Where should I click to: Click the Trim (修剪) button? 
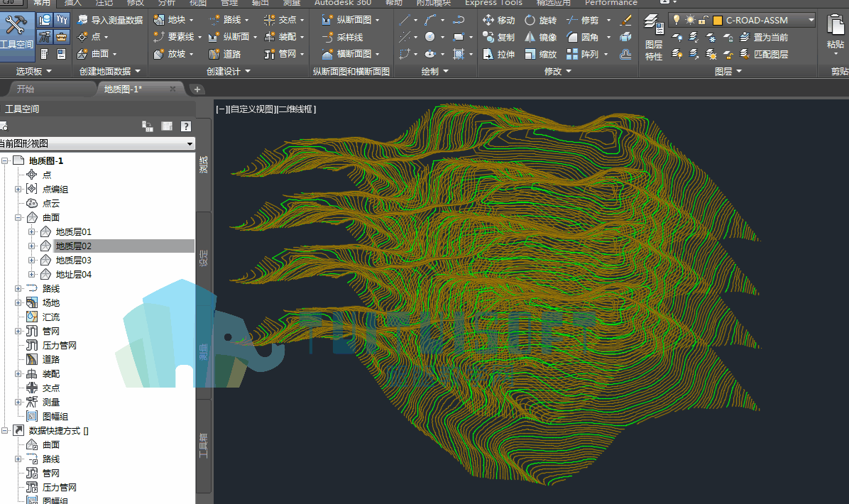[583, 20]
